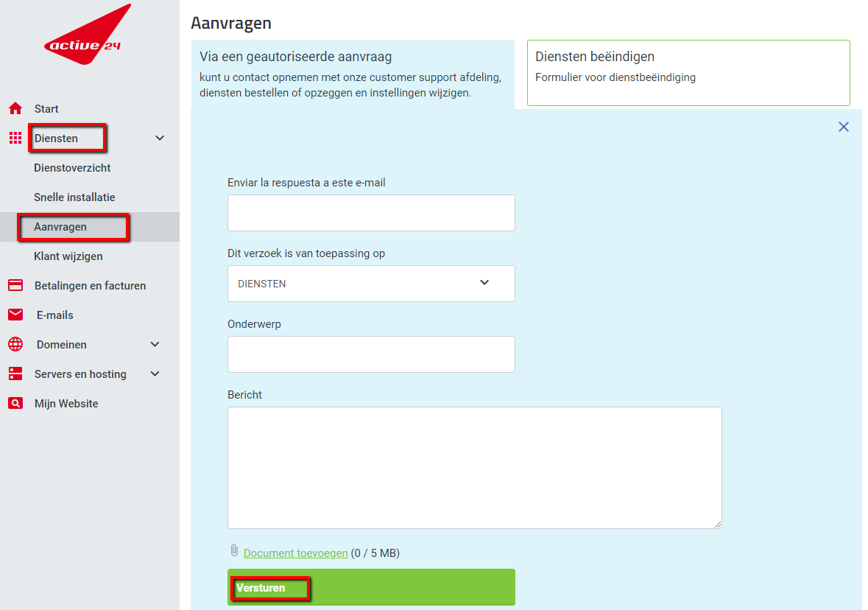
Task: Click the Onderwerp label
Action: coord(254,324)
